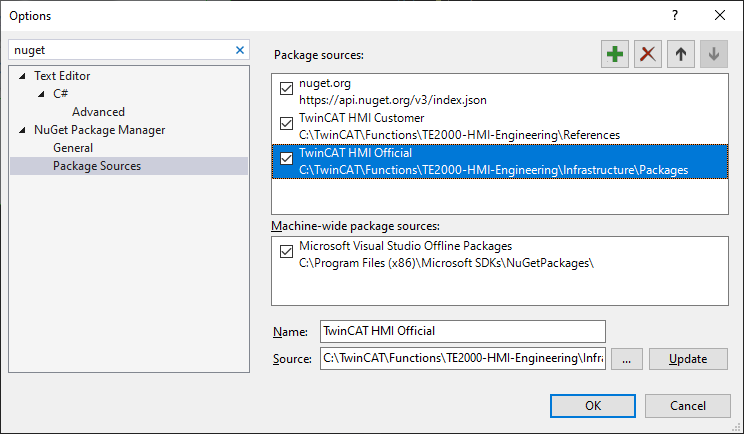
Task: Select the Advanced options page
Action: point(98,112)
